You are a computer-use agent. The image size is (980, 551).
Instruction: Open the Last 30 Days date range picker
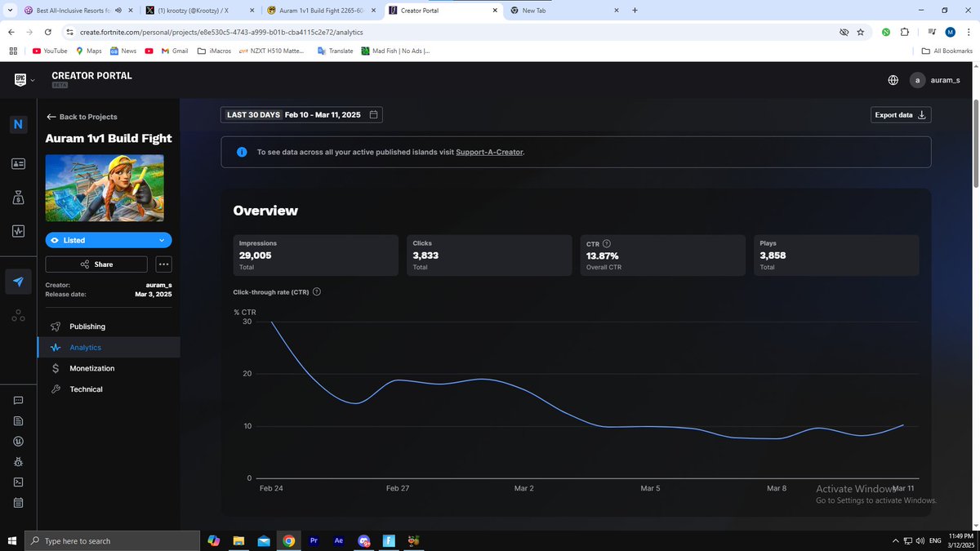(x=301, y=115)
